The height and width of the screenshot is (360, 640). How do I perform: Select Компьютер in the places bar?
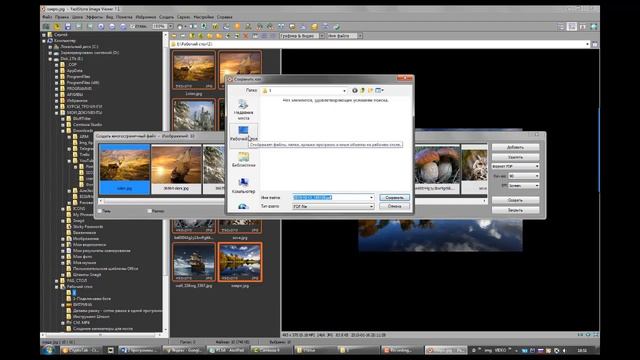point(243,186)
